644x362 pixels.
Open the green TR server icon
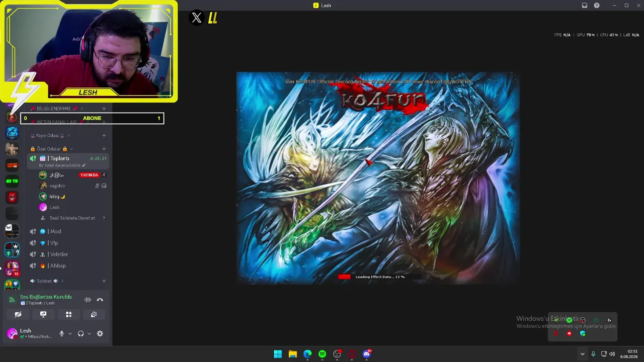(x=12, y=181)
